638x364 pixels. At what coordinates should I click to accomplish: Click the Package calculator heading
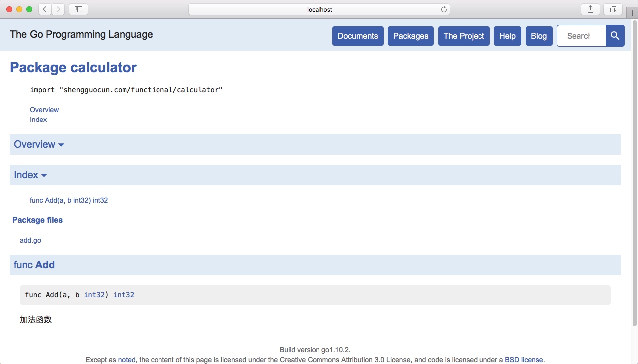(73, 67)
